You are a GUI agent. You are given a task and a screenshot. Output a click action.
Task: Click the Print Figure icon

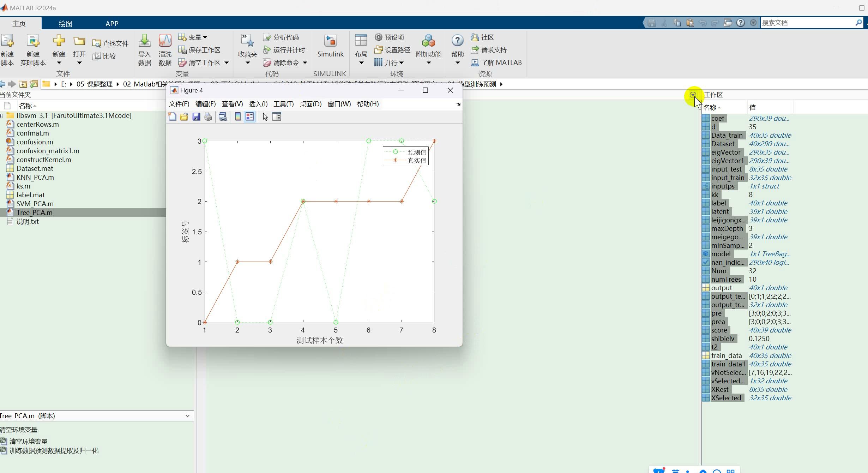tap(208, 117)
